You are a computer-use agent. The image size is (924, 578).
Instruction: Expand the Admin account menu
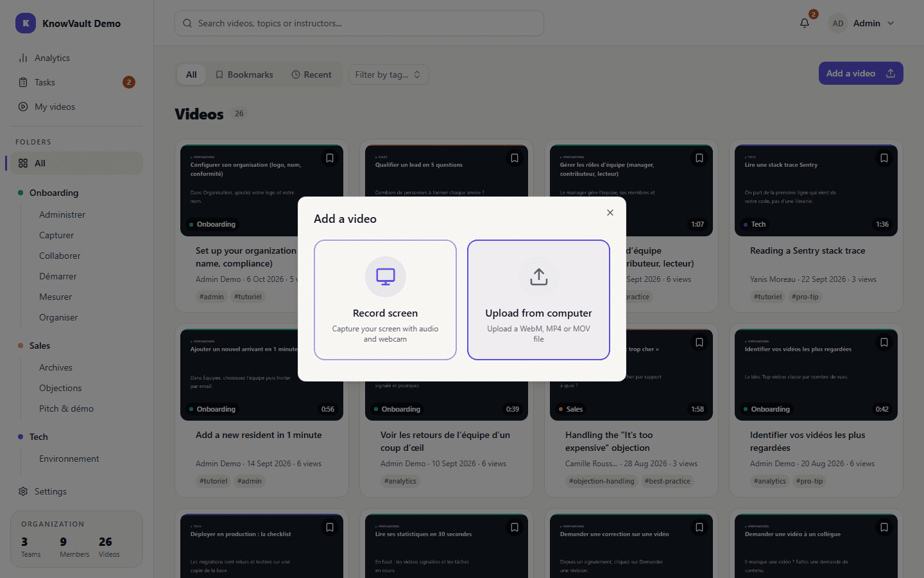862,23
